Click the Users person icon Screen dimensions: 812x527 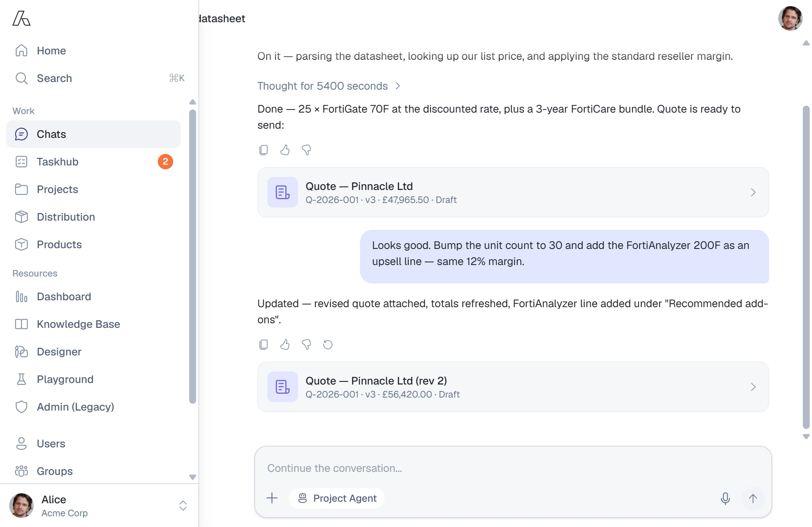(x=21, y=444)
